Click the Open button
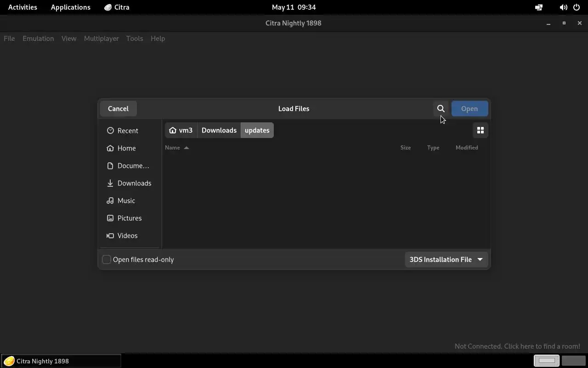This screenshot has width=588, height=368. (469, 109)
